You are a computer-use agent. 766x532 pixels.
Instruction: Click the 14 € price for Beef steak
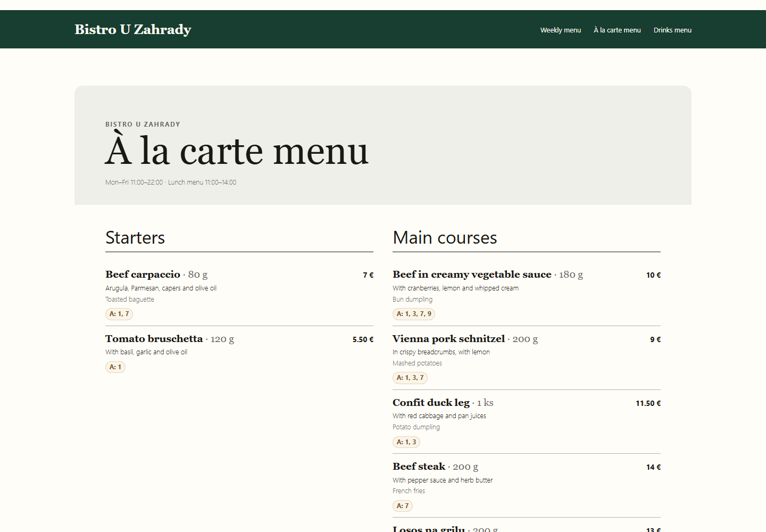click(653, 467)
